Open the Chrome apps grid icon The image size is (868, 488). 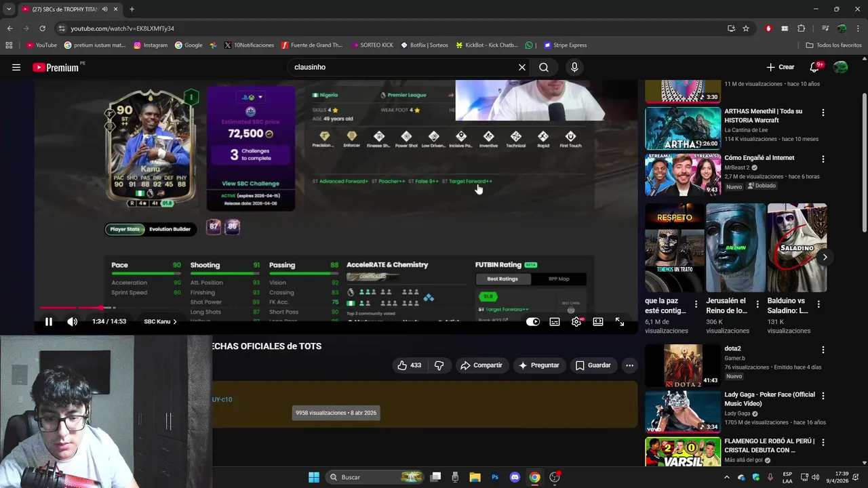(9, 45)
